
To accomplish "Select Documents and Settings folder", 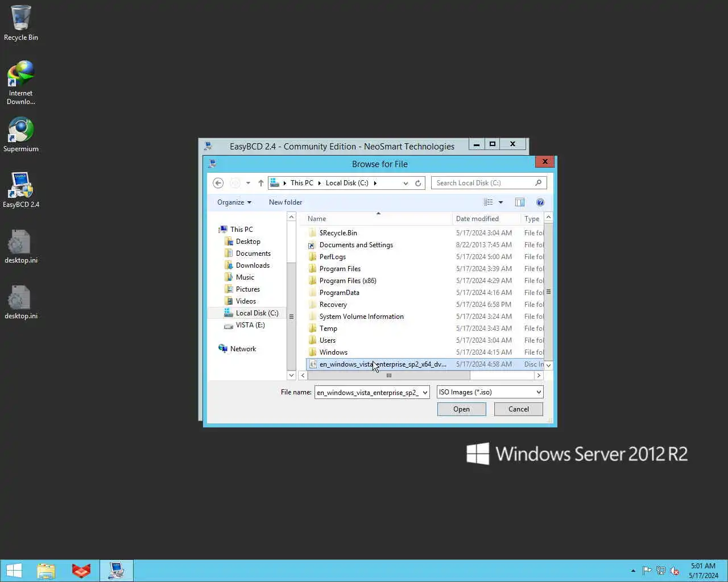I will [356, 245].
